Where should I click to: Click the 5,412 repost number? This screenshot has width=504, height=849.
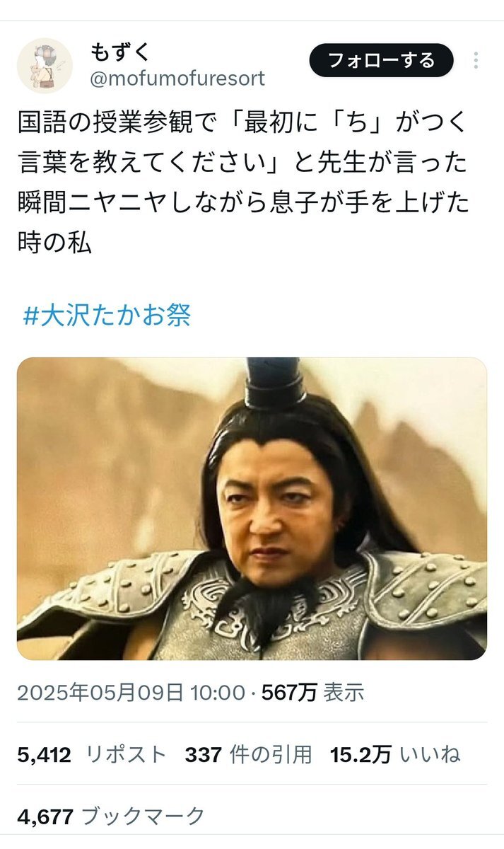pos(45,755)
